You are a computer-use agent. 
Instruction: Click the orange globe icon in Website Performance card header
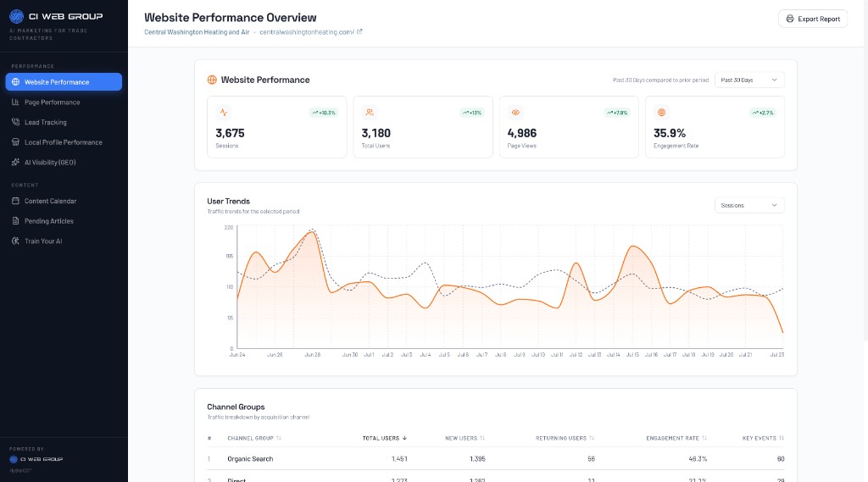(x=212, y=80)
